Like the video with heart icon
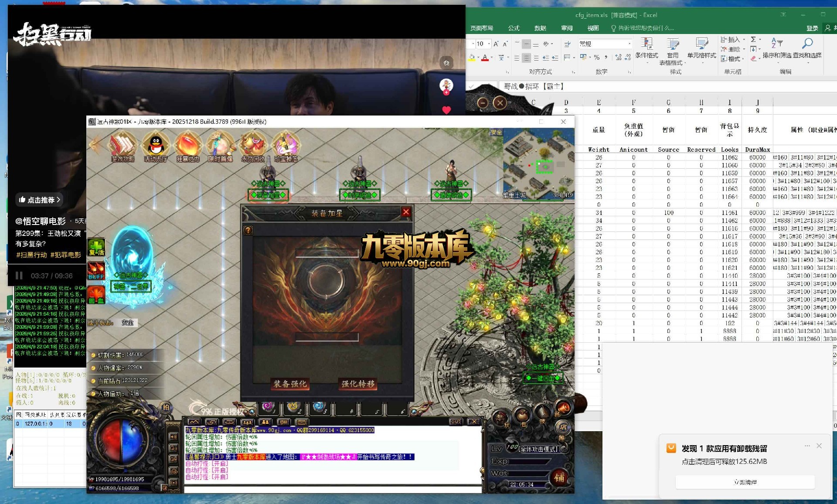The width and height of the screenshot is (837, 504). pyautogui.click(x=446, y=110)
